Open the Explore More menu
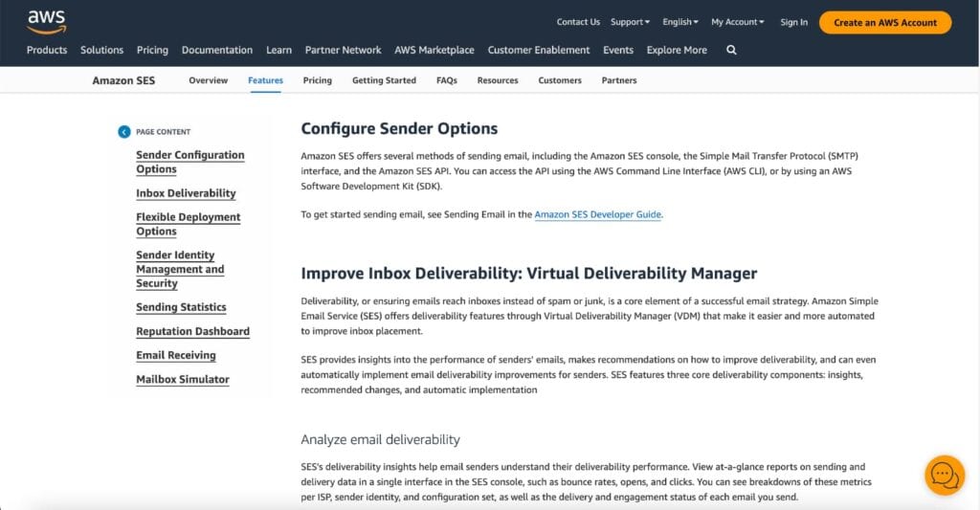 coord(677,50)
